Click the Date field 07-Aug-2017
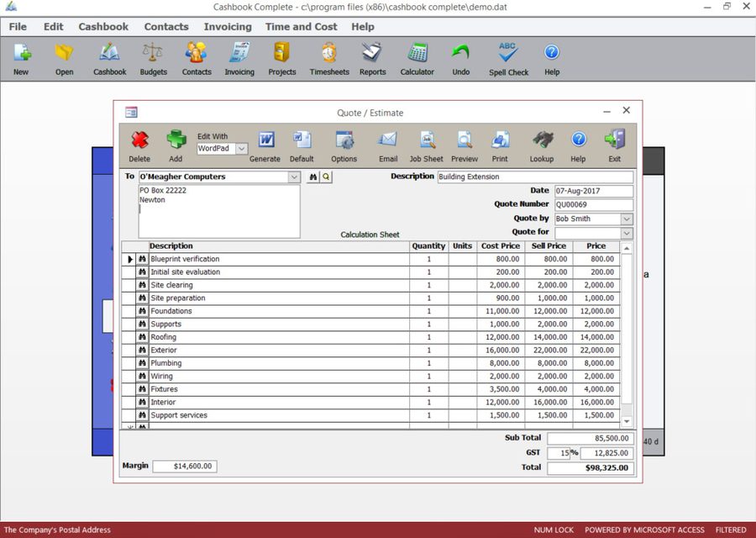This screenshot has height=538, width=756. [594, 191]
